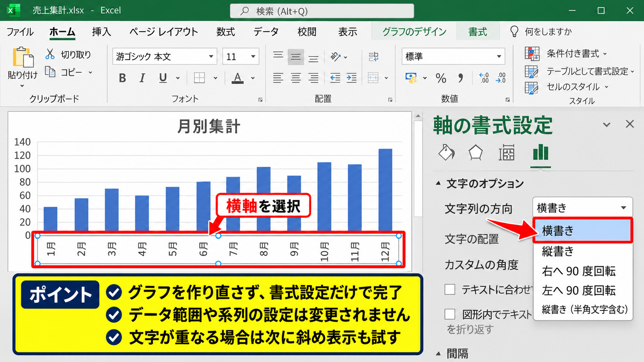Select 縦書き from direction list
Image resolution: width=644 pixels, height=362 pixels.
(x=582, y=251)
